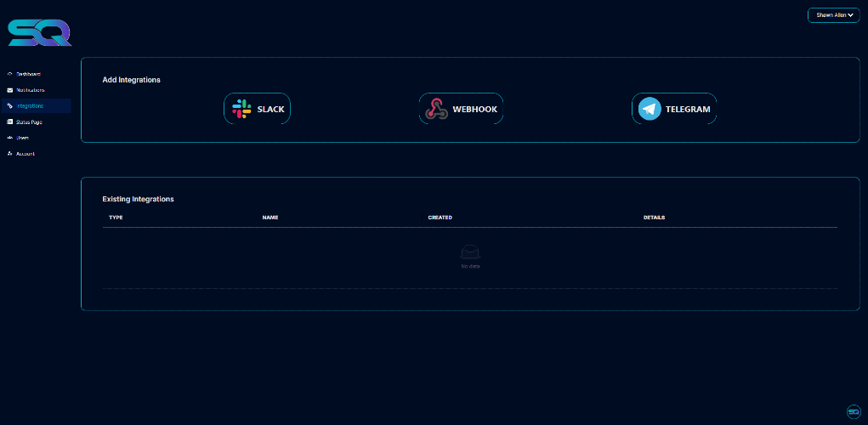Screen dimensions: 868x425
Task: Add a Telegram integration
Action: 674,109
